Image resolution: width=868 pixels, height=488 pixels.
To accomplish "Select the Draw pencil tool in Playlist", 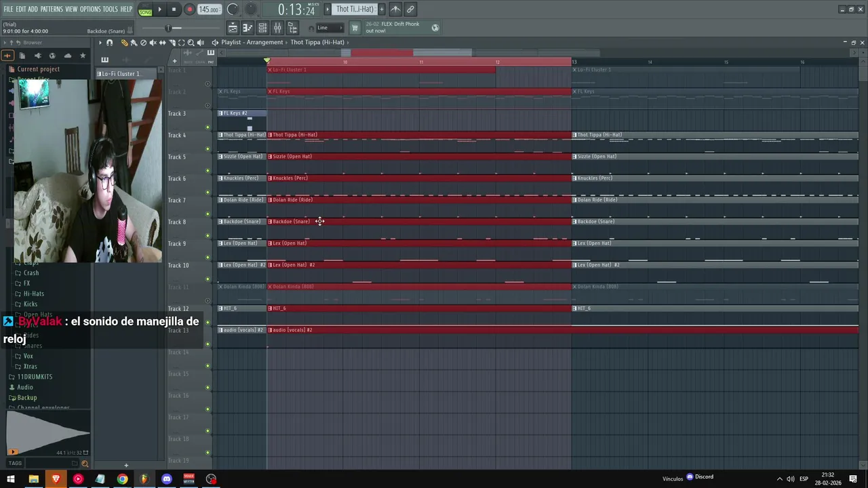I will point(124,43).
